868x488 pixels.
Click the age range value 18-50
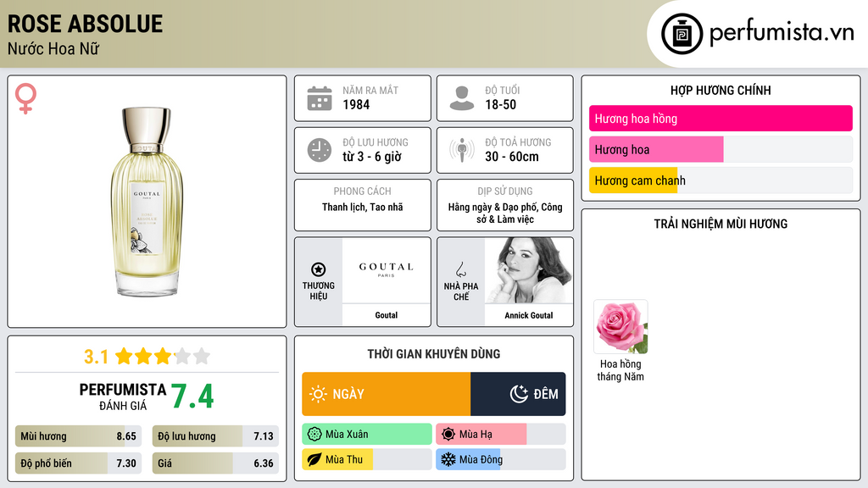[500, 104]
